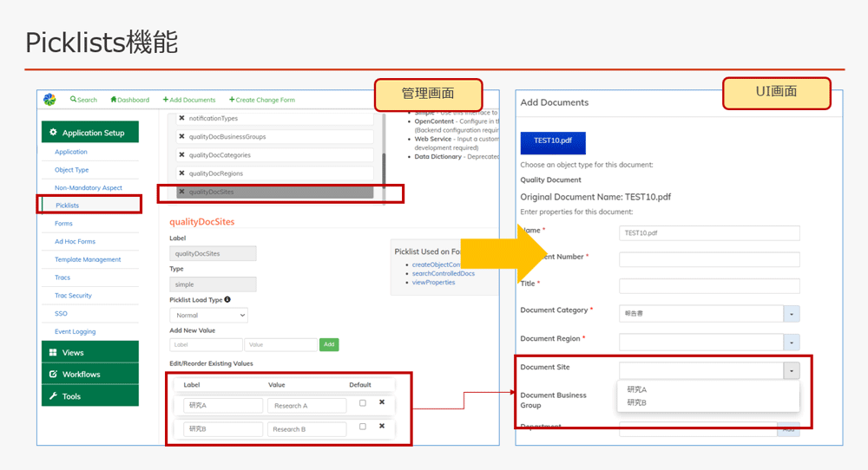
Task: Select the qualityDocBusinessGroups list row
Action: 275,136
